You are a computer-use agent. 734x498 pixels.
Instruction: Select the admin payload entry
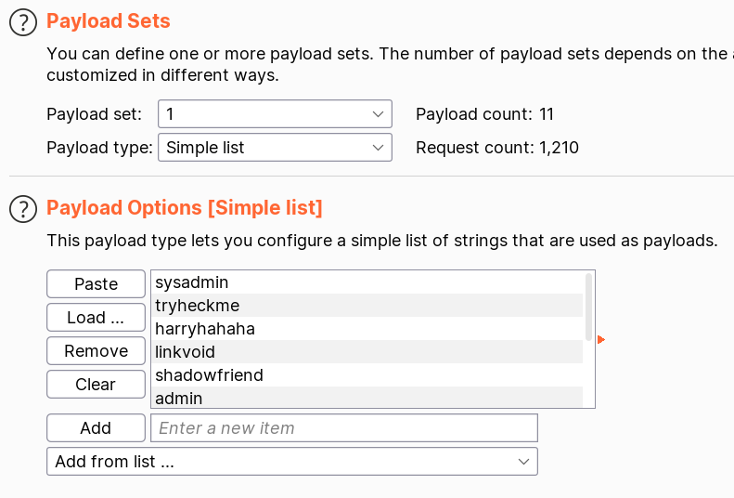click(367, 397)
